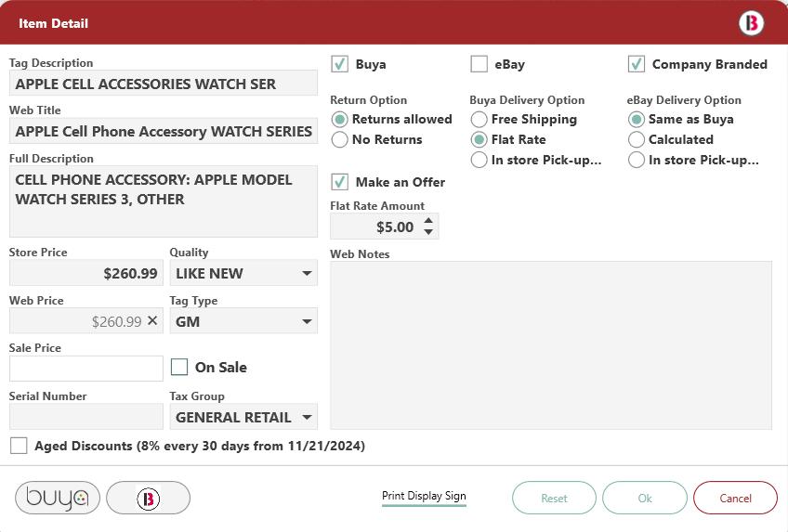Toggle the Company Branded checkbox
Image resolution: width=788 pixels, height=532 pixels.
637,64
